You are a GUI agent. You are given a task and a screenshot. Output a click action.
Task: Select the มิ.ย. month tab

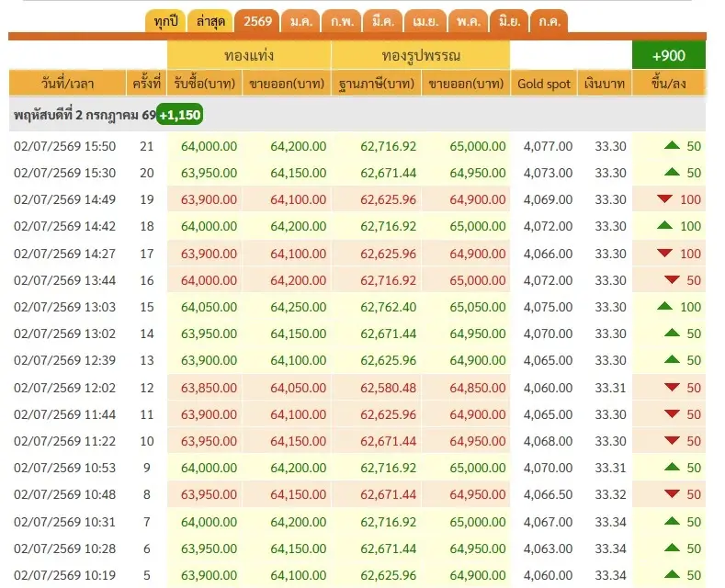click(509, 22)
